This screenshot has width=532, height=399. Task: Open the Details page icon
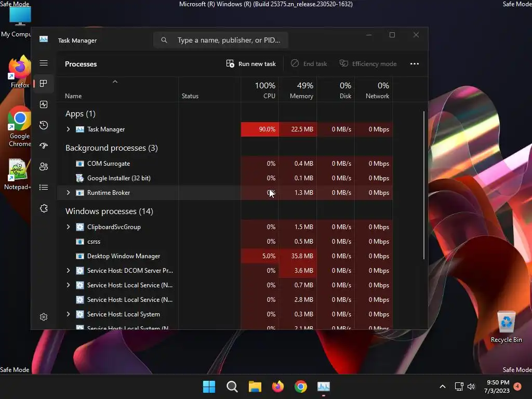point(44,187)
